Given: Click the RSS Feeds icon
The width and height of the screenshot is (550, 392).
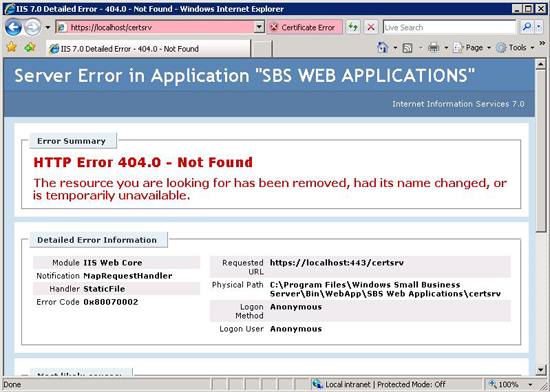Looking at the screenshot, I should click(x=408, y=48).
